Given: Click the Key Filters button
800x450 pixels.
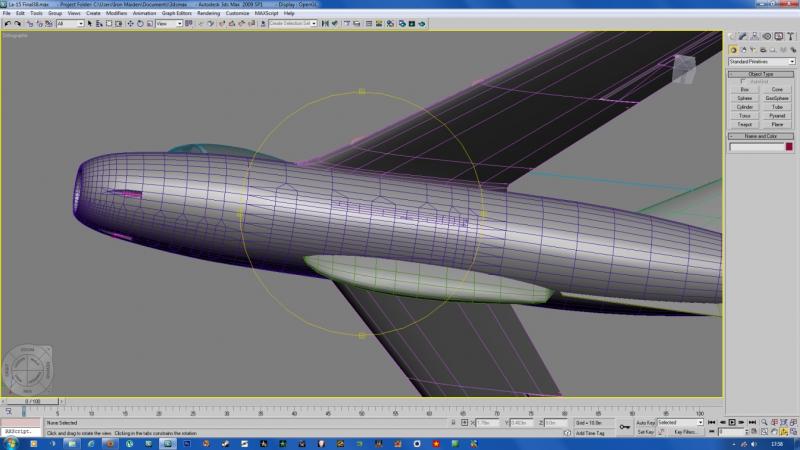Looking at the screenshot, I should 685,432.
